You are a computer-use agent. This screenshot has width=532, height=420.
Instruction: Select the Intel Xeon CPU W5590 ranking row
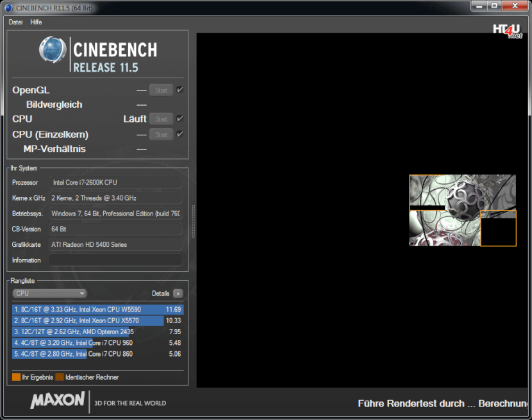pyautogui.click(x=97, y=309)
